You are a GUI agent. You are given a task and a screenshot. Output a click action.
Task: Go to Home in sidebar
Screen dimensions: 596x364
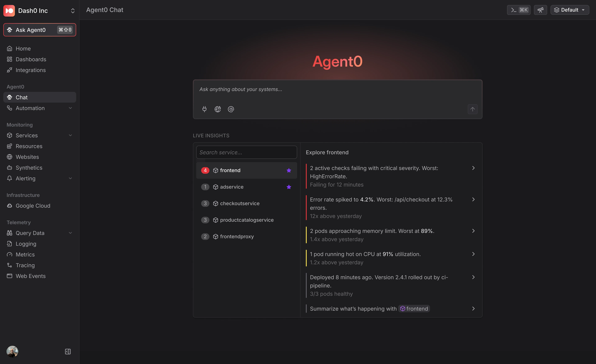(x=40, y=49)
